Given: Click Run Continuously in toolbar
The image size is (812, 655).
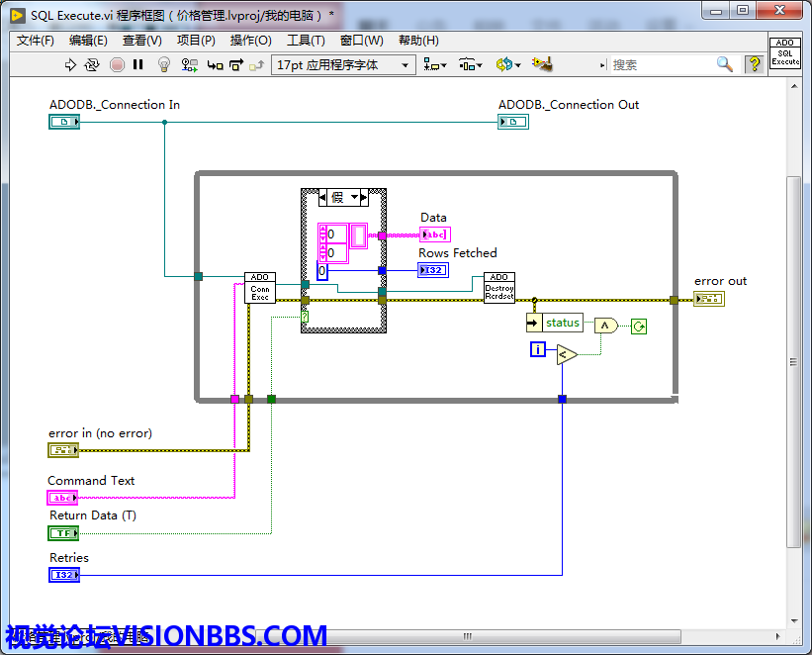Looking at the screenshot, I should point(92,64).
